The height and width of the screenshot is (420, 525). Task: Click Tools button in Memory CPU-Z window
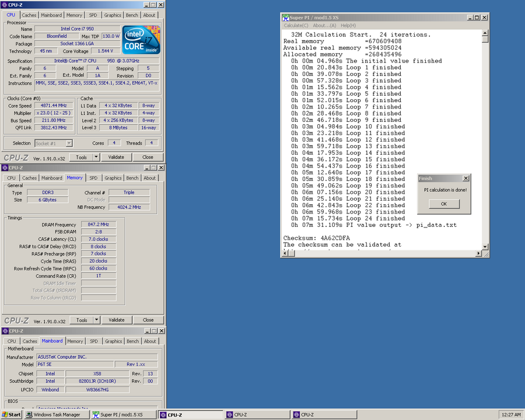point(82,320)
